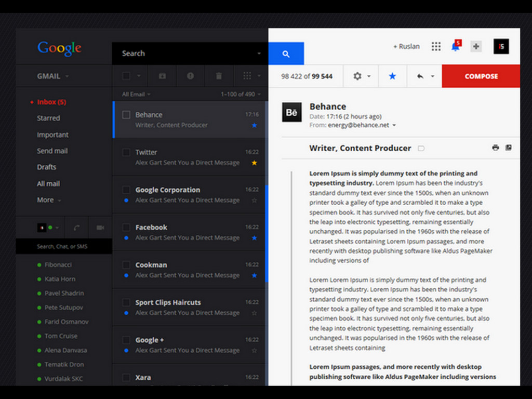
Task: Click the blue email list scrollbar
Action: [267, 234]
